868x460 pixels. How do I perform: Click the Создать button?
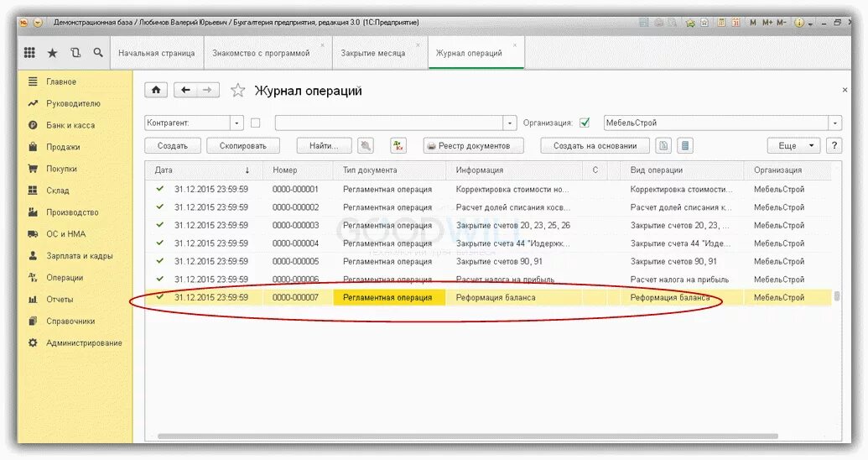[173, 146]
